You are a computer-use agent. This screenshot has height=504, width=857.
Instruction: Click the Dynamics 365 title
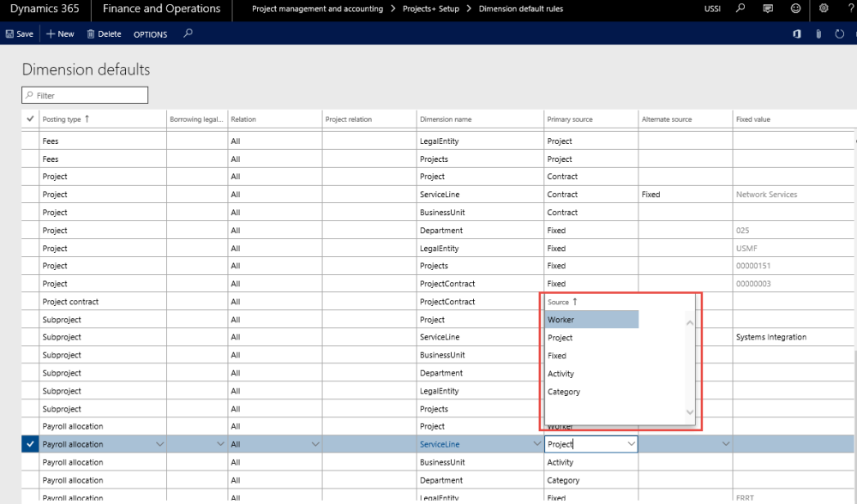45,9
